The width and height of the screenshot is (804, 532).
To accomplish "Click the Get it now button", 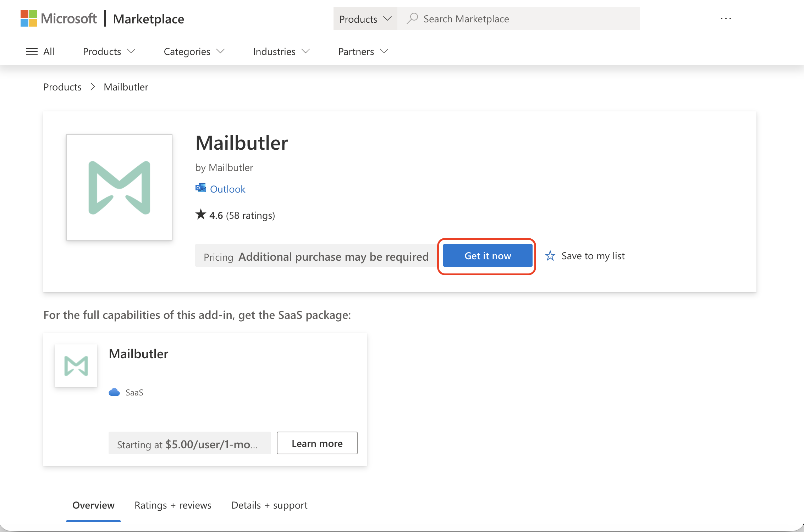I will pos(488,256).
